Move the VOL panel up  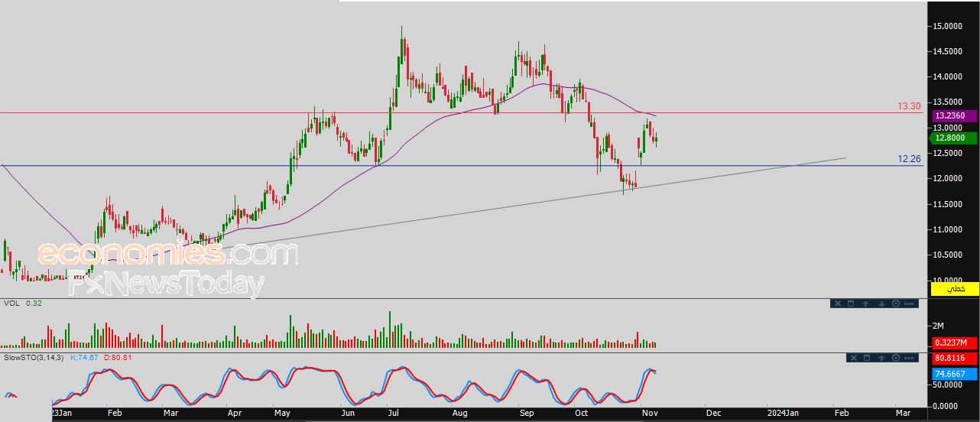pos(865,304)
